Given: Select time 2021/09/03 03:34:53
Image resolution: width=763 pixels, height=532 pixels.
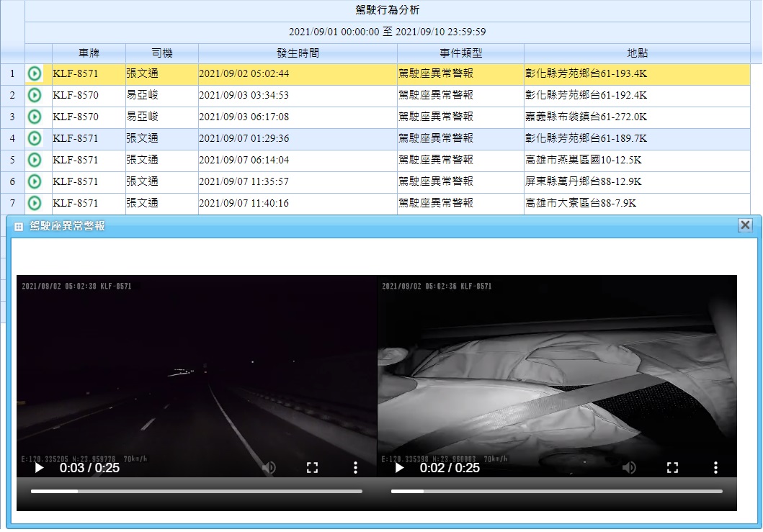Looking at the screenshot, I should [244, 95].
